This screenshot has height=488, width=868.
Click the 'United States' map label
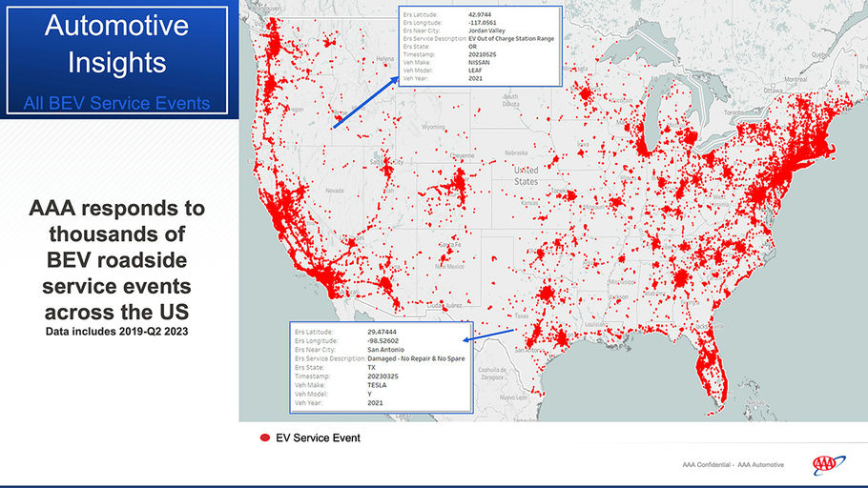526,175
